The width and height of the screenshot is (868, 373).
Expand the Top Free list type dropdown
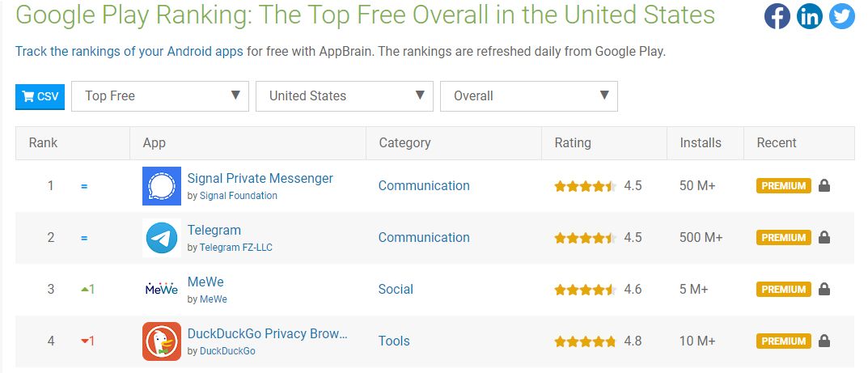tap(160, 96)
